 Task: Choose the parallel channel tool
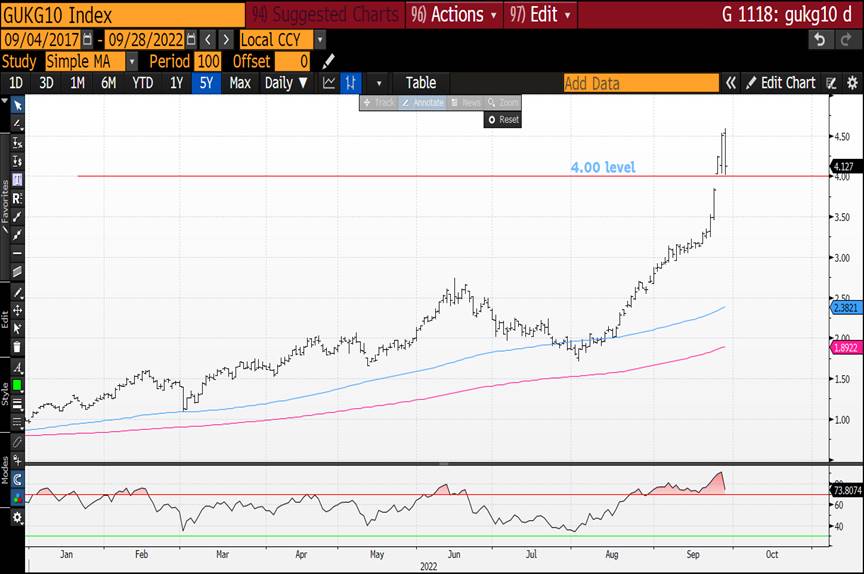tap(17, 272)
